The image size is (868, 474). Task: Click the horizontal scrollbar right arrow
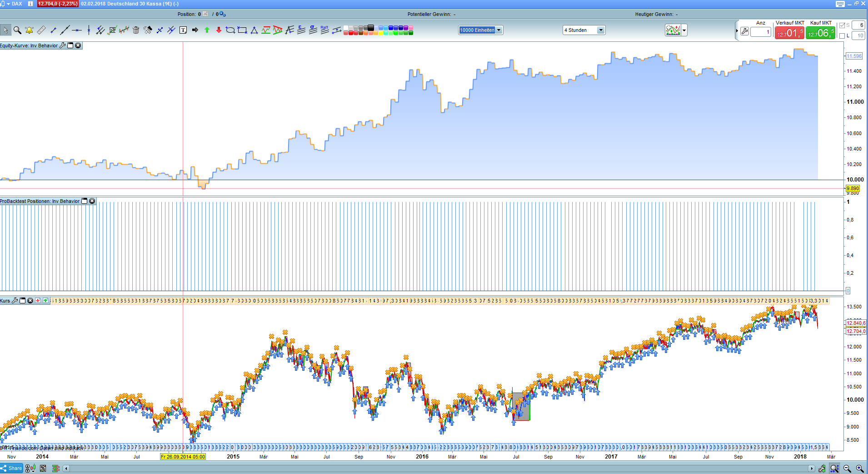tap(812, 469)
